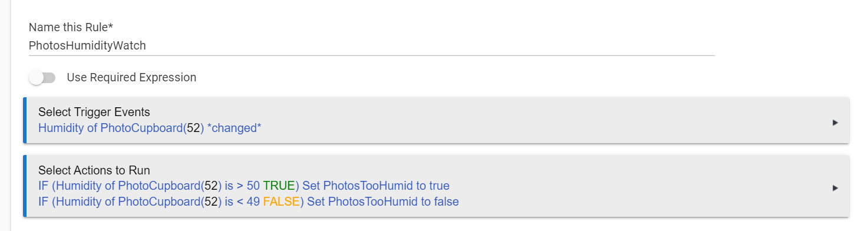Click the less than 49 IF action line
Viewport: 868px width, 231px height.
pos(248,202)
